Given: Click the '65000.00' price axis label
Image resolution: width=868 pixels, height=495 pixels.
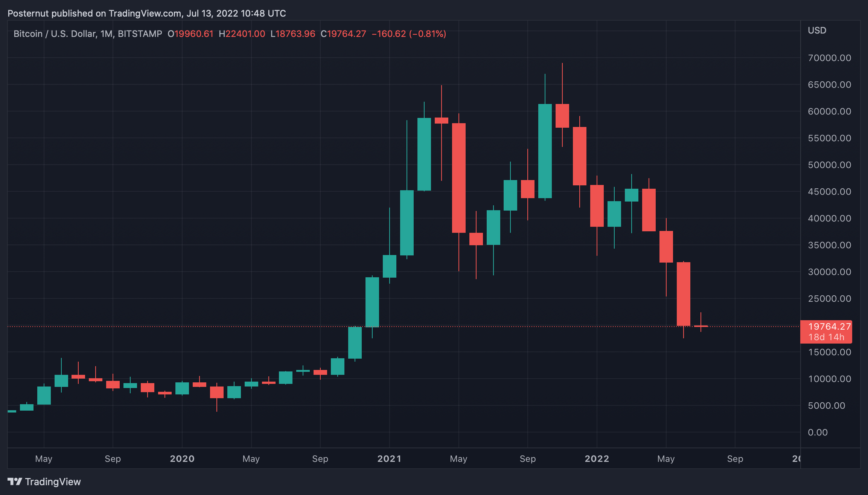Looking at the screenshot, I should click(830, 85).
